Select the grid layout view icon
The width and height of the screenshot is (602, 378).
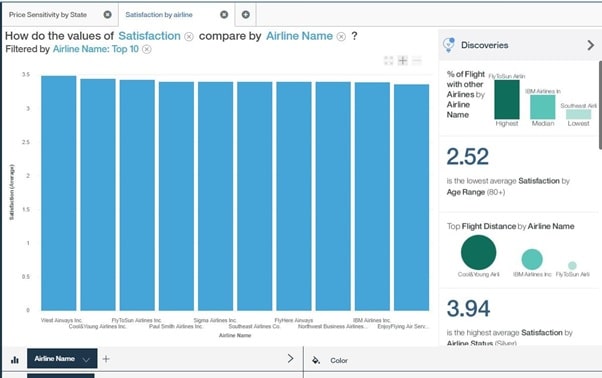[x=402, y=60]
